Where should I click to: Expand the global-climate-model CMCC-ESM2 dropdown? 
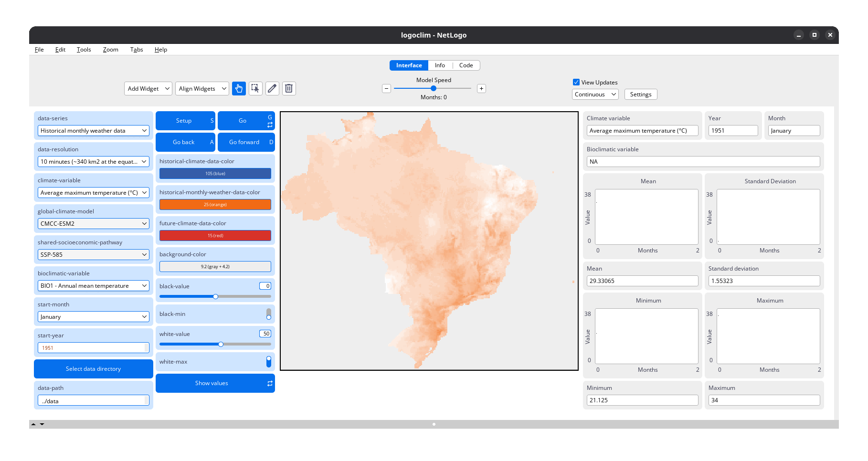(94, 224)
